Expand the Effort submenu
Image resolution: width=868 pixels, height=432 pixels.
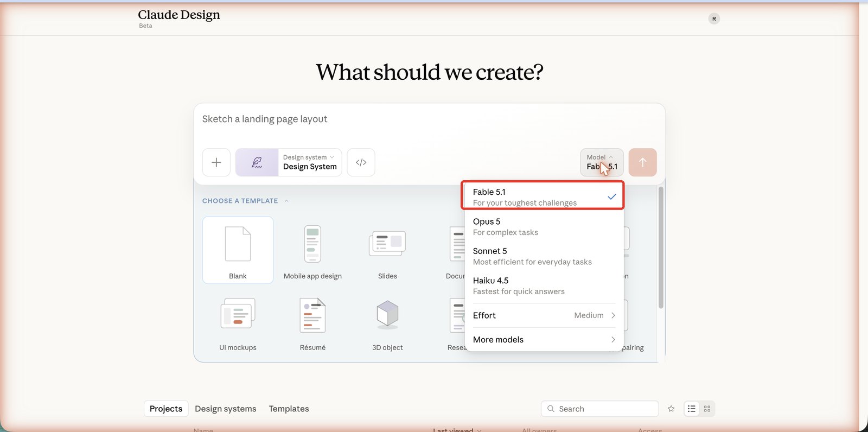544,315
